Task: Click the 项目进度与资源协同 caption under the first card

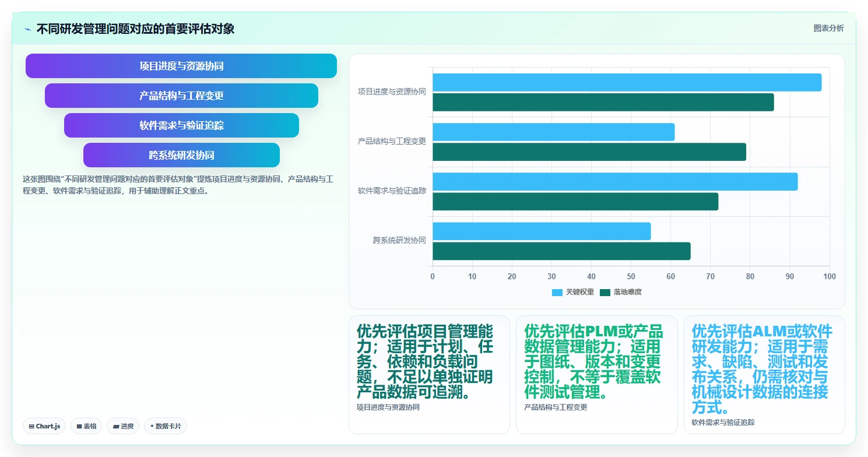Action: coord(388,407)
